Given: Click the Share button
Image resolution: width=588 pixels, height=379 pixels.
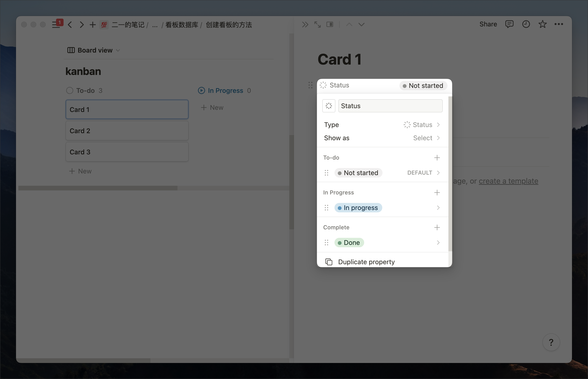Looking at the screenshot, I should point(488,24).
